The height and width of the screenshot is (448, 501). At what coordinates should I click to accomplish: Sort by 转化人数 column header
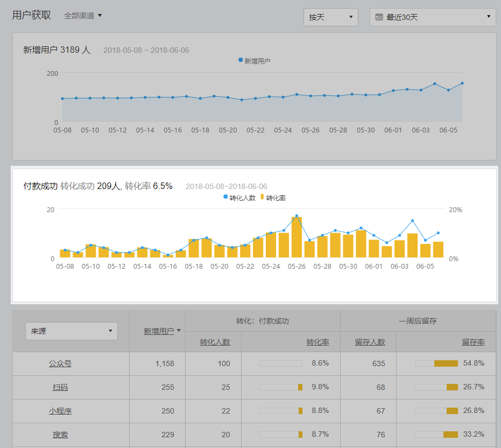point(215,342)
